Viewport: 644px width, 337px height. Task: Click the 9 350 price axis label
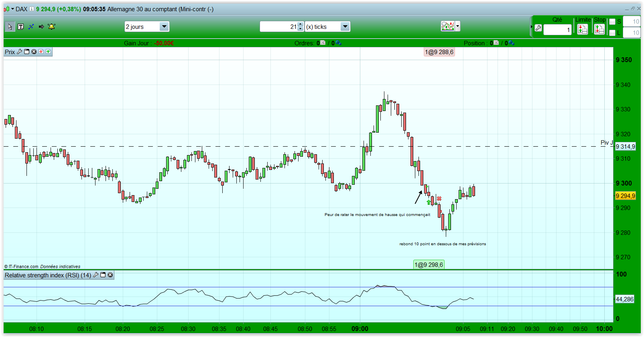coord(624,60)
